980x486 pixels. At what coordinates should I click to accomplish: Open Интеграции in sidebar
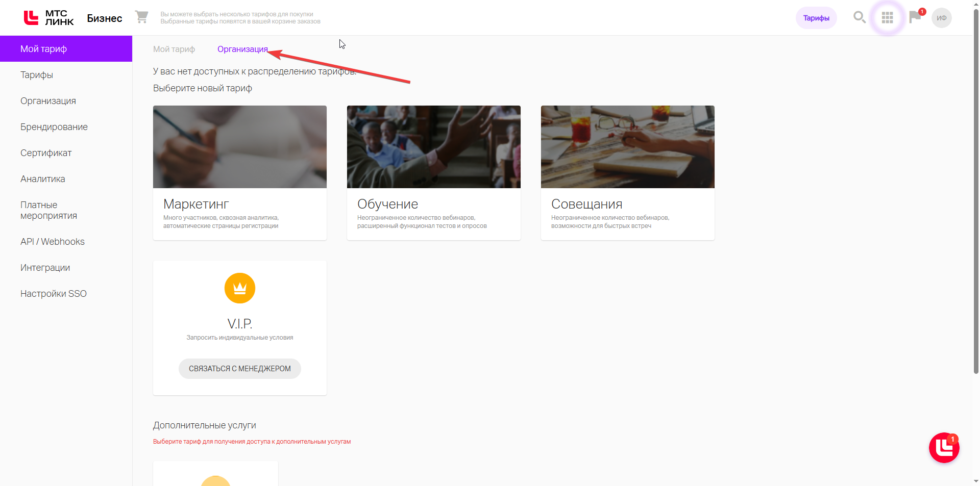pyautogui.click(x=66, y=268)
